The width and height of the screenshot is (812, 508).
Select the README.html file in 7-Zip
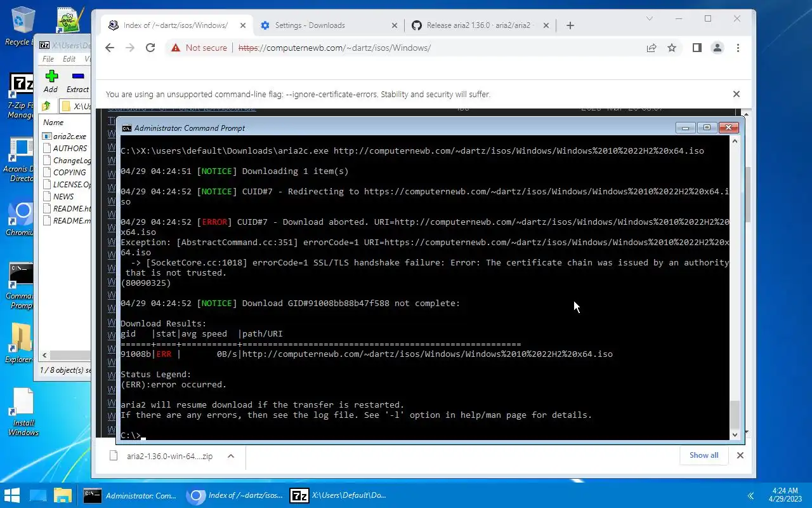click(66, 209)
